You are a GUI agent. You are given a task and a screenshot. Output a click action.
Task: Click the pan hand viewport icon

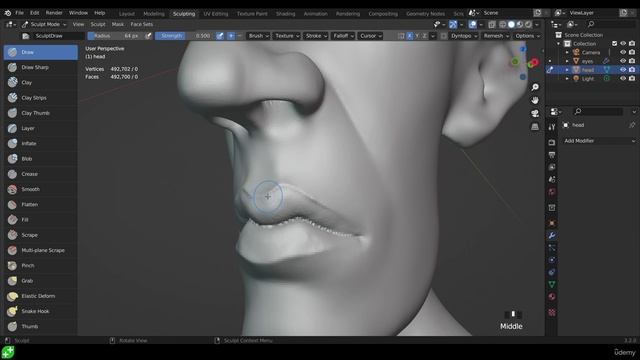pos(535,100)
